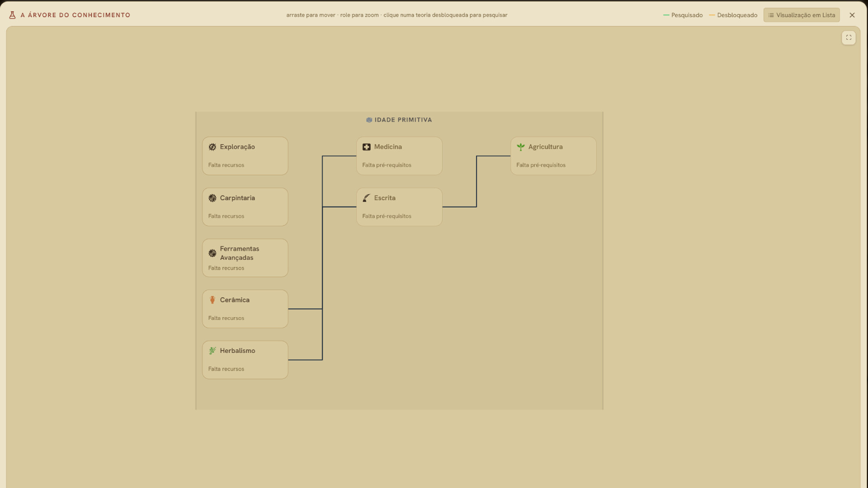Image resolution: width=868 pixels, height=488 pixels.
Task: Select the Exploração theory card
Action: pos(245,156)
